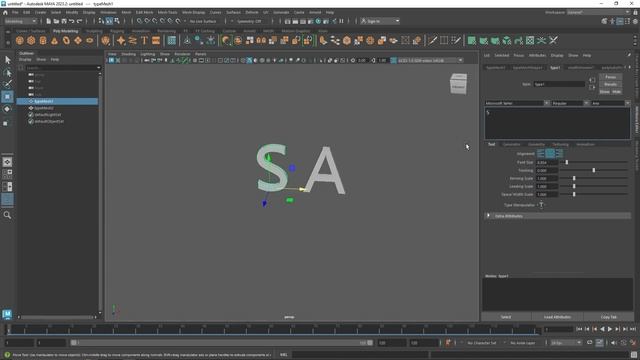This screenshot has height=360, width=640.
Task: Expand the Extra Attributes section
Action: (558, 216)
